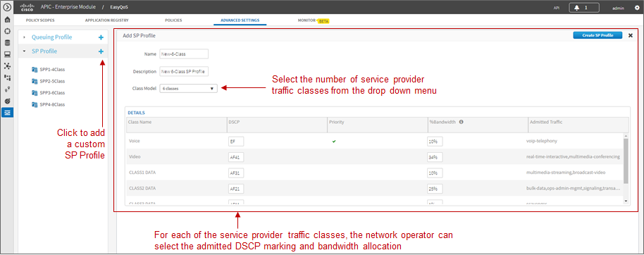
Task: Open the topology star icon in sidebar
Action: coord(7,66)
